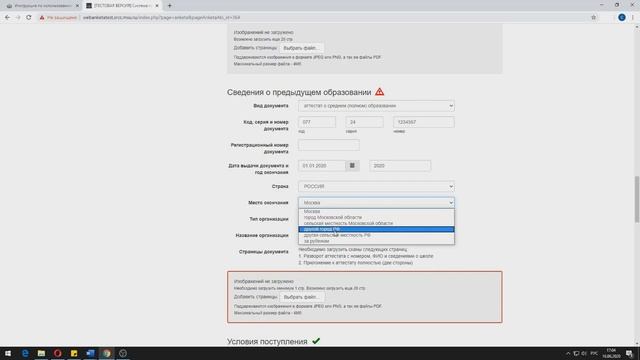This screenshot has width=640, height=360.
Task: Click Выбрать файл in the top upload box
Action: pos(301,48)
